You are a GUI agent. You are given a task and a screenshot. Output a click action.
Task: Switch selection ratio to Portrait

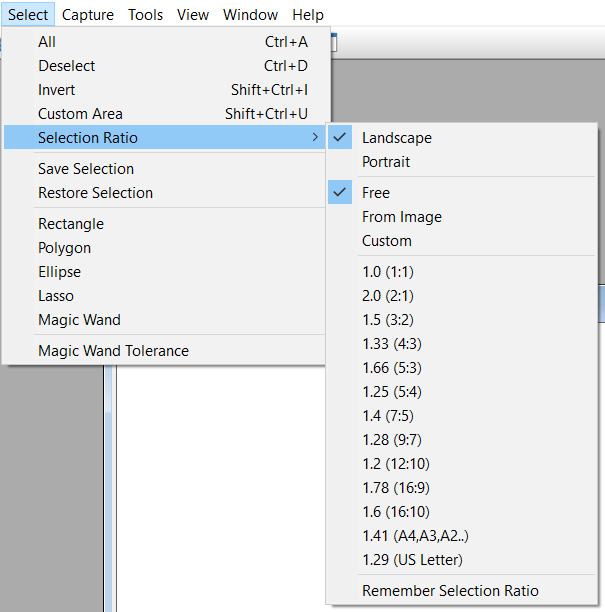click(386, 162)
